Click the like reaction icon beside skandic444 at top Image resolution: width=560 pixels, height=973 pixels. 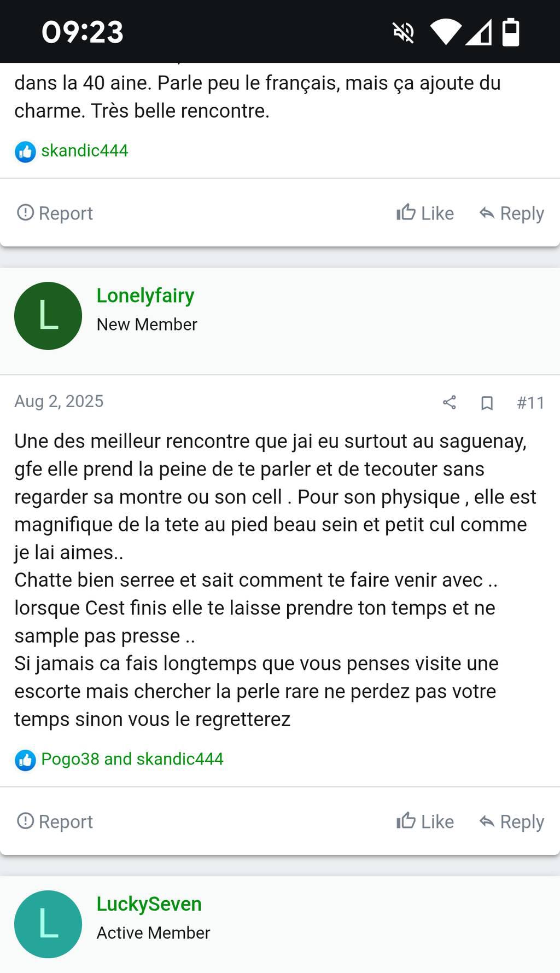coord(25,152)
